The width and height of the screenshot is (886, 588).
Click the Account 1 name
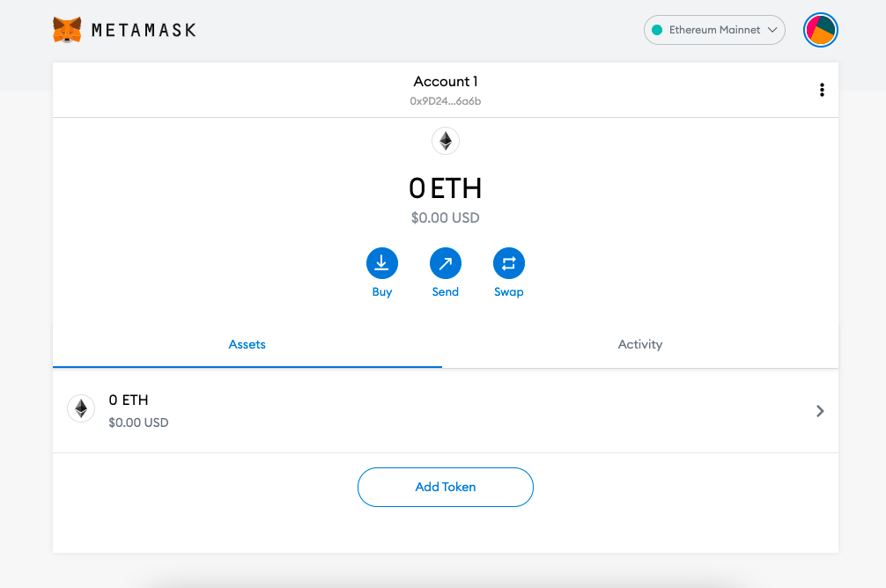tap(446, 81)
